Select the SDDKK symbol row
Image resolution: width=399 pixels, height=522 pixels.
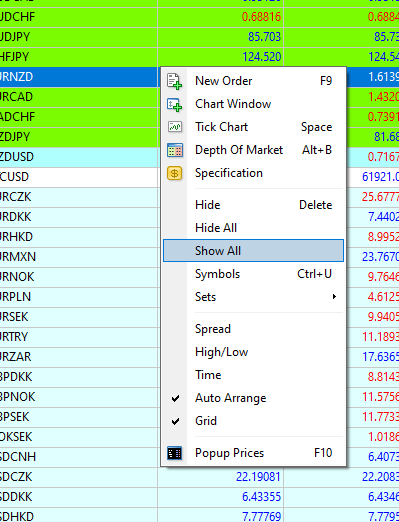tap(199, 497)
